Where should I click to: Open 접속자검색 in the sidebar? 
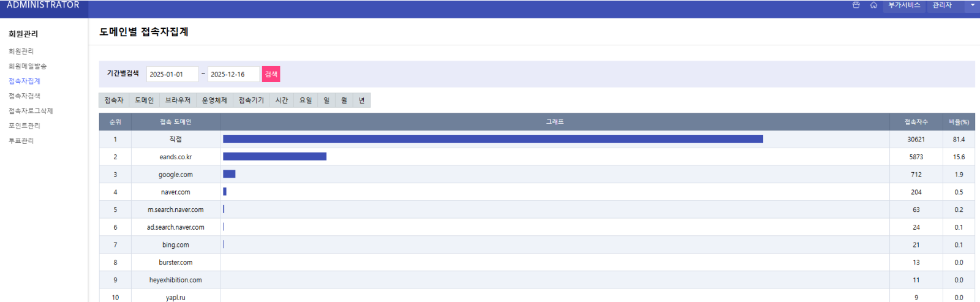pos(24,96)
